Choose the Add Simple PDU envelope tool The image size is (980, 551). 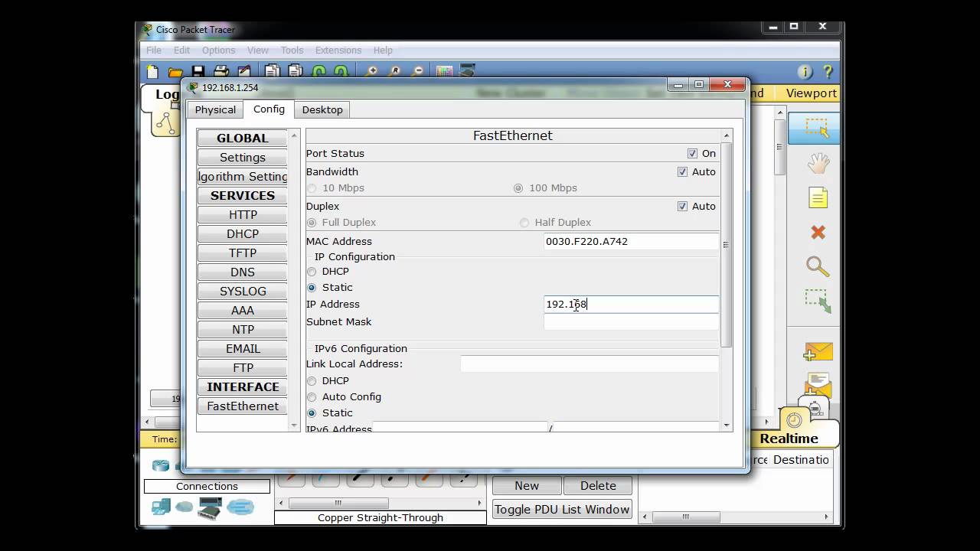coord(818,352)
